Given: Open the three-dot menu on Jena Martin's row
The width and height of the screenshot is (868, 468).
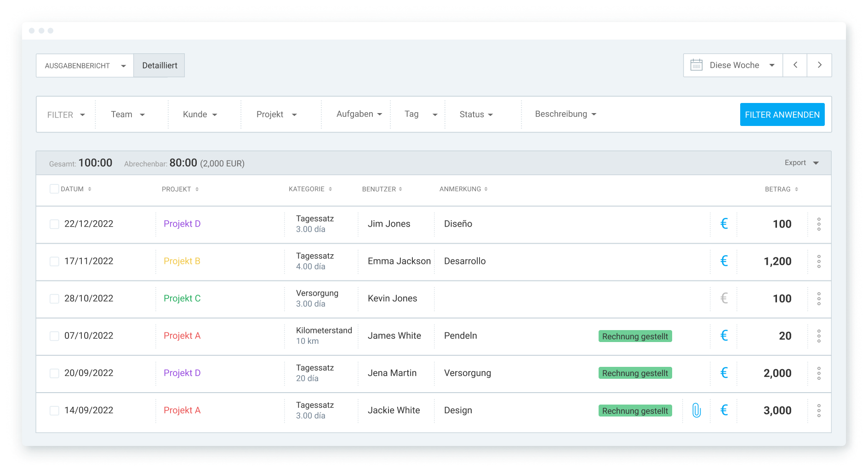Looking at the screenshot, I should (819, 373).
